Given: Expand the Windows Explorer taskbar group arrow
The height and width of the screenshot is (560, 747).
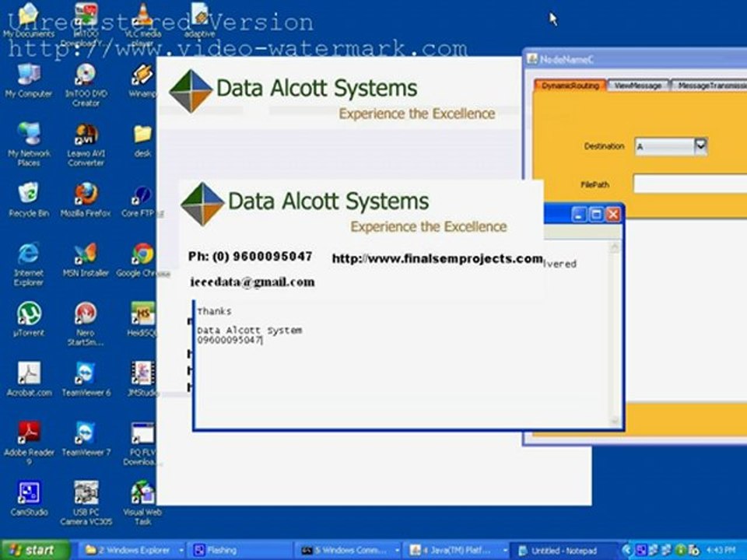Looking at the screenshot, I should 181,551.
